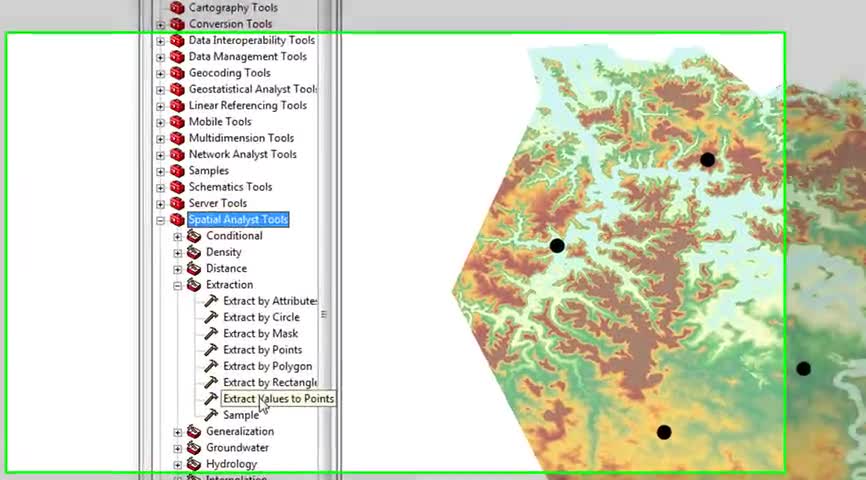Click the Density toolset icon
This screenshot has width=866, height=480.
pos(194,252)
